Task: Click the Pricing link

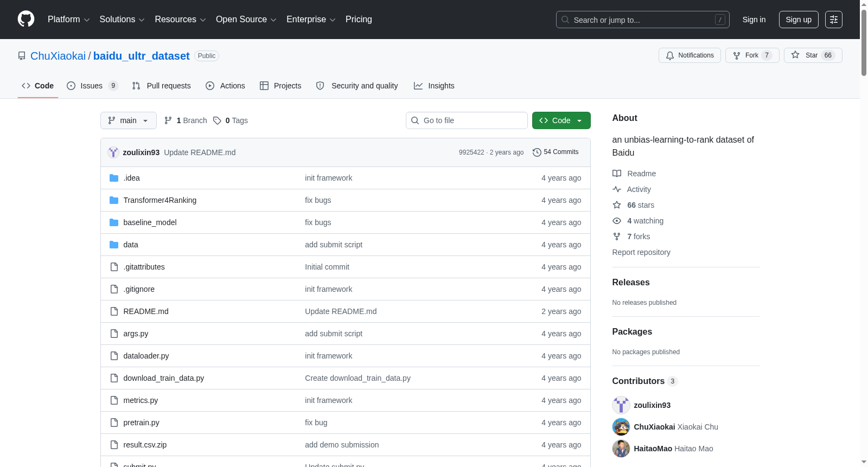Action: (x=359, y=20)
